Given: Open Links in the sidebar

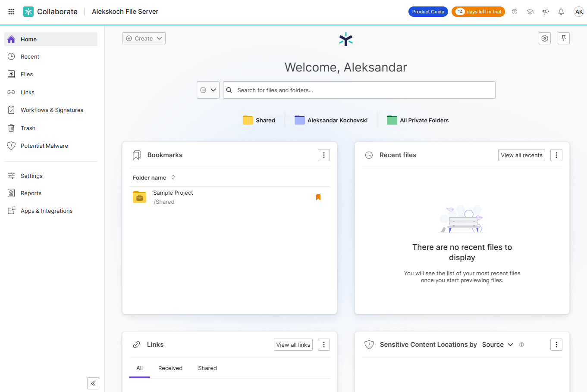Looking at the screenshot, I should pyautogui.click(x=51, y=92).
